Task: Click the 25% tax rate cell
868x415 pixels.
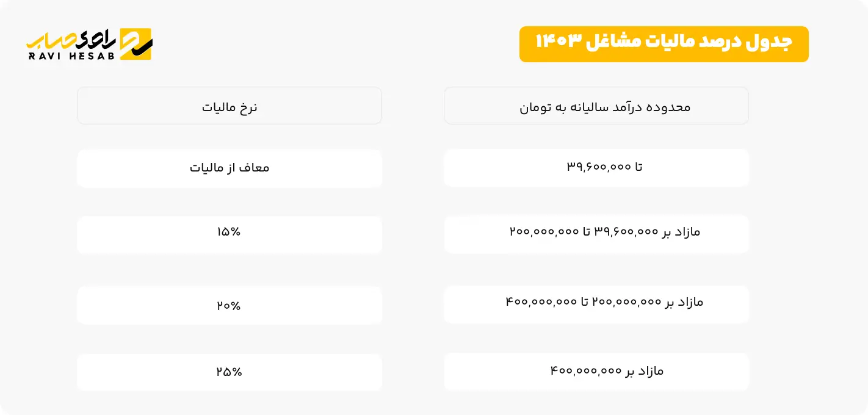Action: click(229, 372)
